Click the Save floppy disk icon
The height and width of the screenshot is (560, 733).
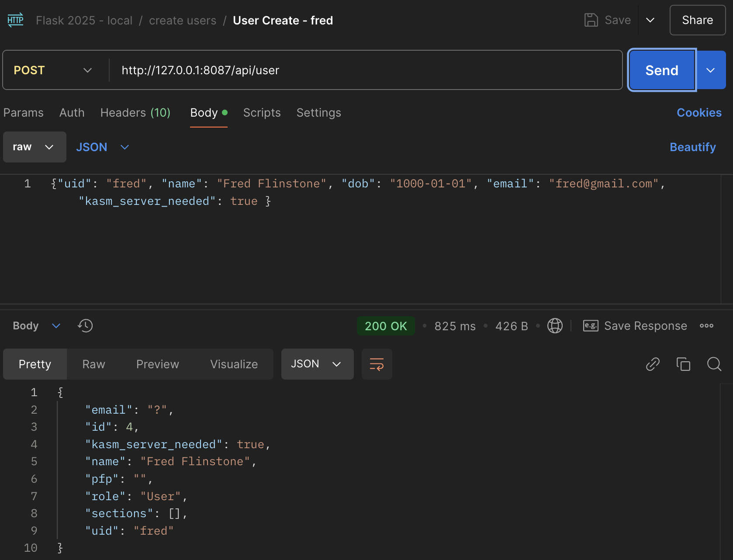[591, 20]
